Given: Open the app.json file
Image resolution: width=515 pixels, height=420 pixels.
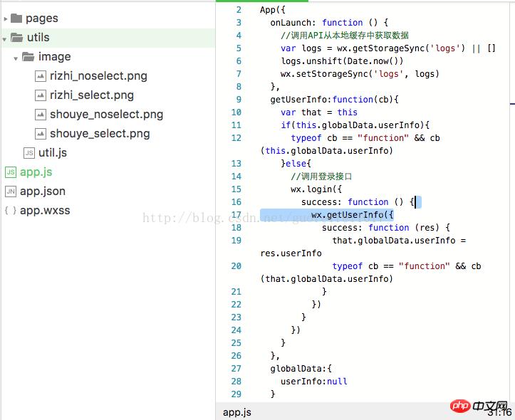Looking at the screenshot, I should [x=43, y=191].
